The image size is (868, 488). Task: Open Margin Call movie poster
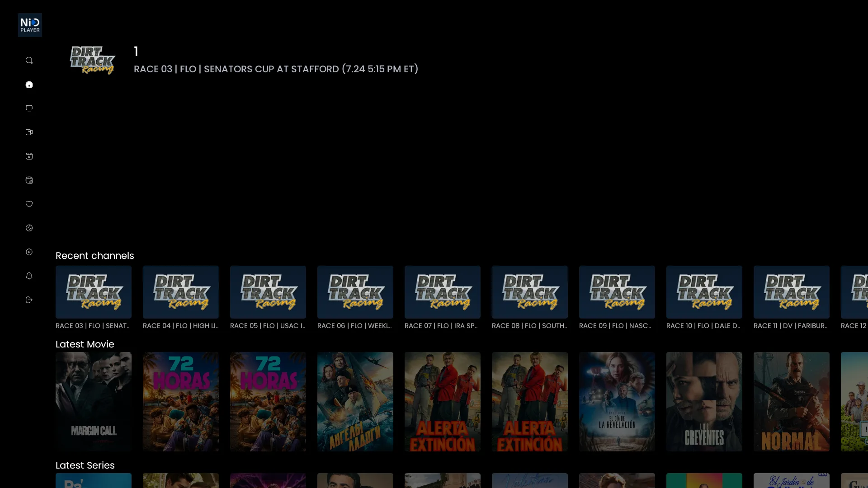pos(94,402)
